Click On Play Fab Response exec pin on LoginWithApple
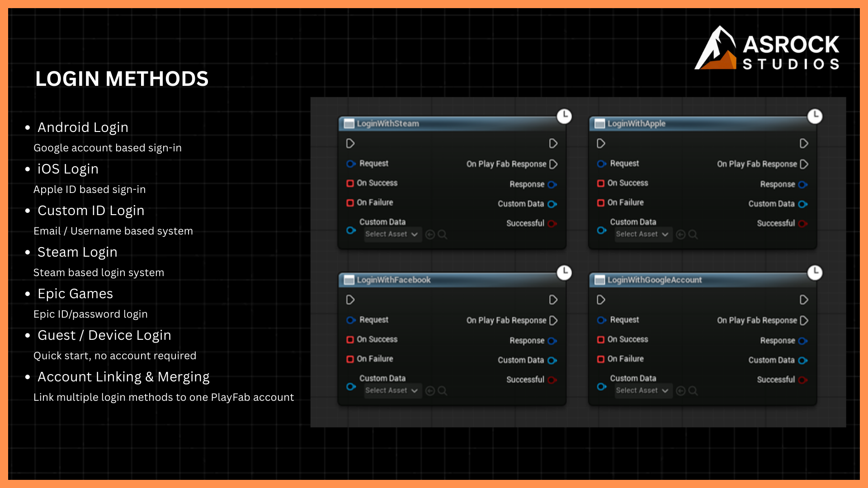This screenshot has height=488, width=868. click(804, 164)
